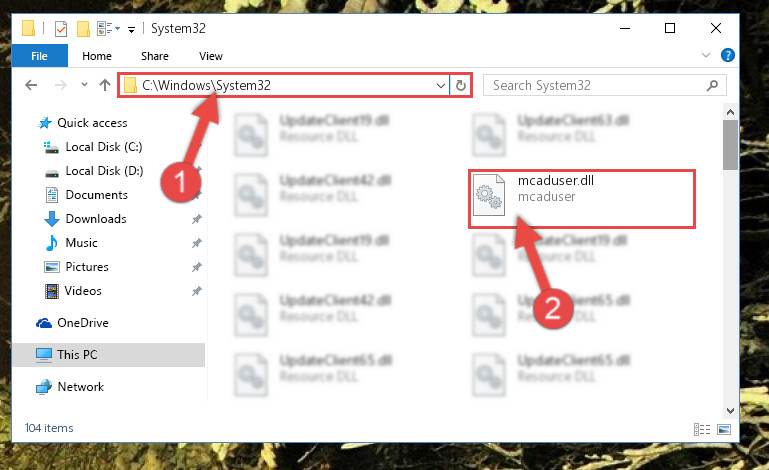Select Downloads in the navigation pane
Image resolution: width=769 pixels, height=470 pixels.
(96, 219)
